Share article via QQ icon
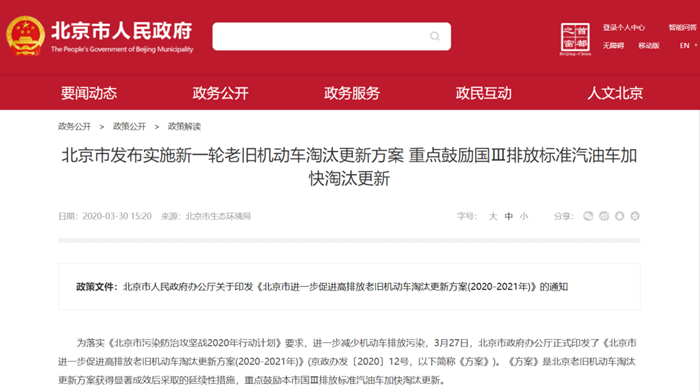This screenshot has width=700, height=392. (x=620, y=216)
